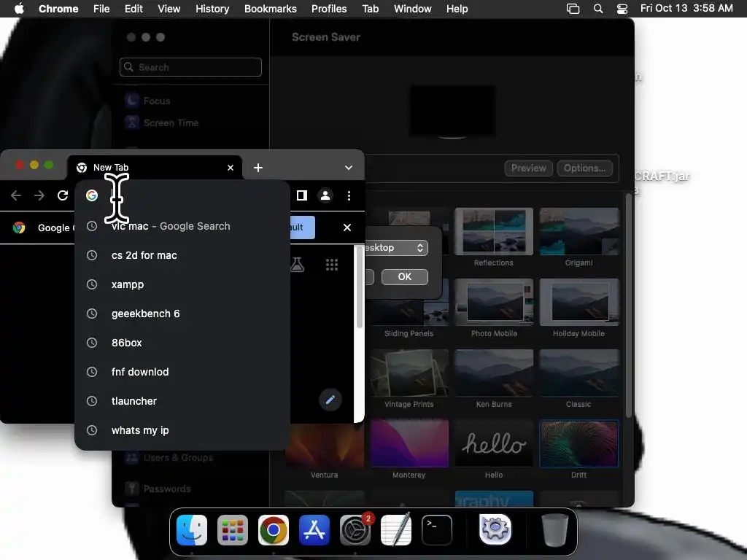Image resolution: width=747 pixels, height=560 pixels.
Task: Select the New Tab tab
Action: tap(155, 168)
